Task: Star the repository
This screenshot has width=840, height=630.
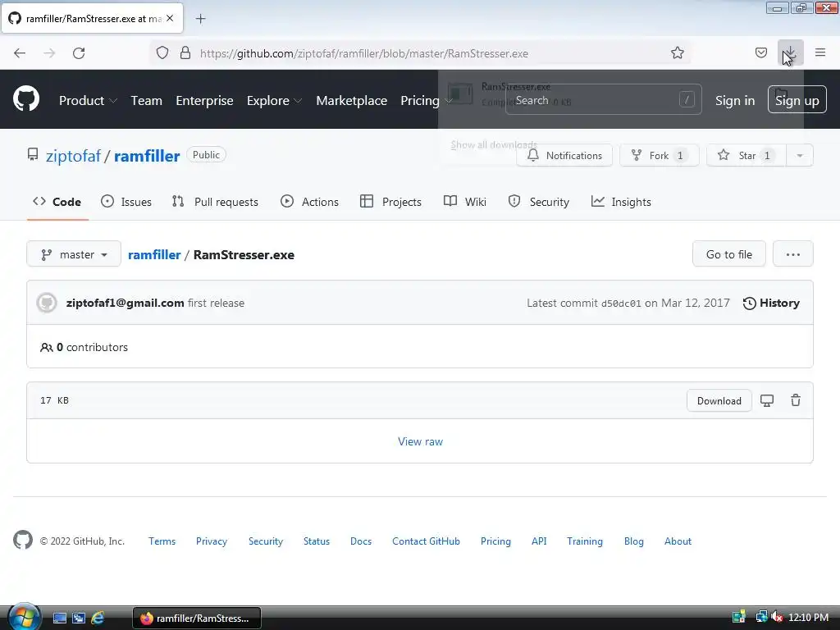Action: pyautogui.click(x=746, y=155)
